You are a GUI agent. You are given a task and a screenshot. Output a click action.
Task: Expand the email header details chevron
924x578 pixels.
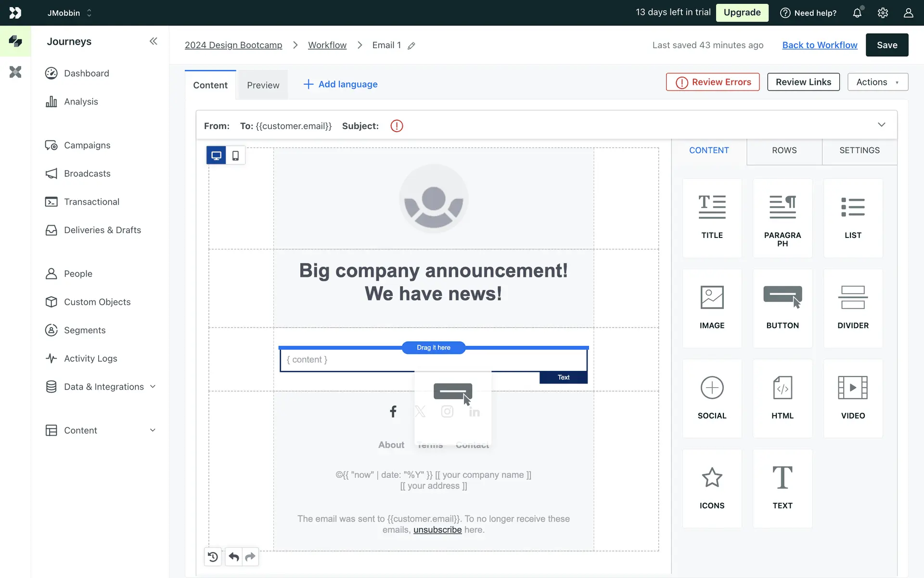(881, 125)
